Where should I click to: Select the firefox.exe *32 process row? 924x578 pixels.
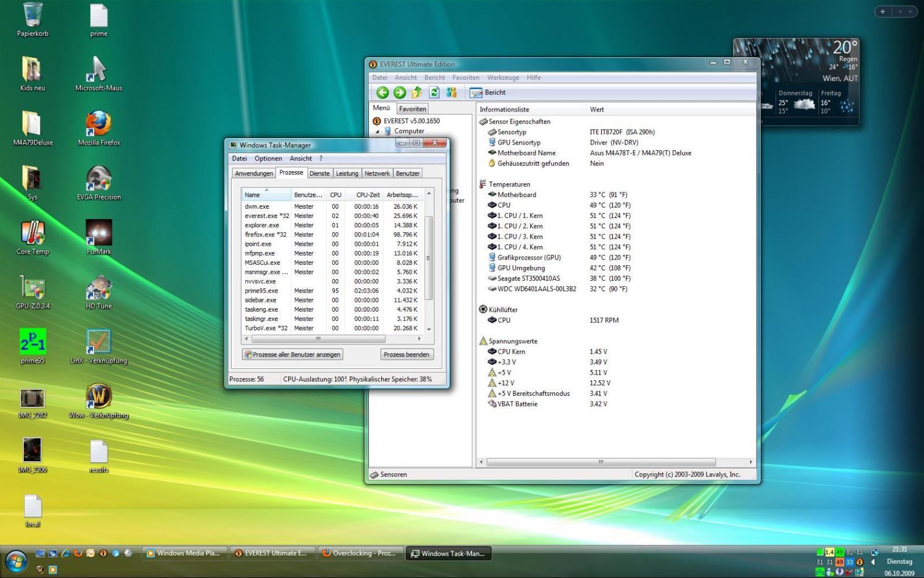coord(332,235)
